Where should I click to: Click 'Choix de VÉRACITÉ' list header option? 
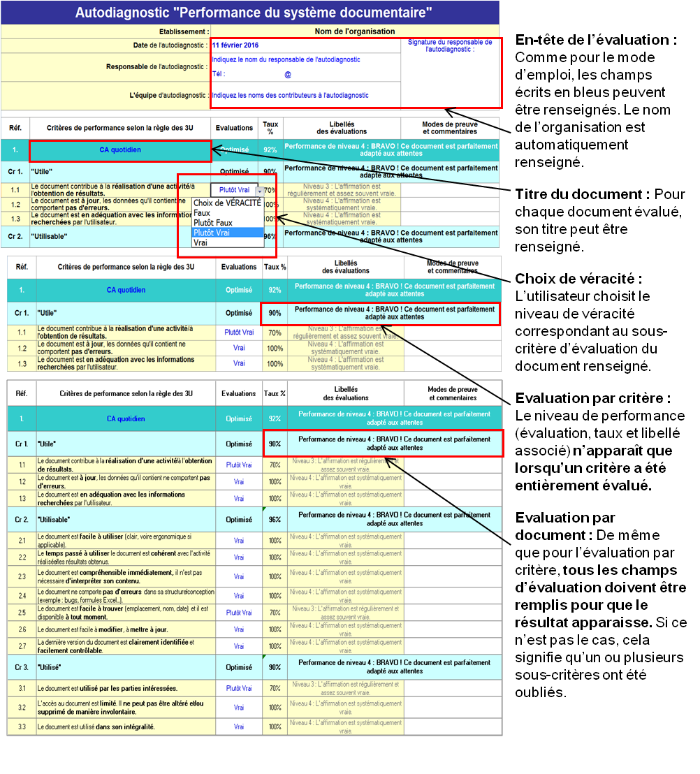pyautogui.click(x=228, y=203)
